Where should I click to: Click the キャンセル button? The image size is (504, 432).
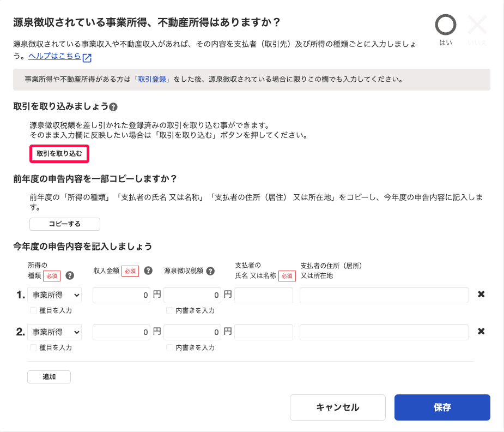tap(337, 407)
